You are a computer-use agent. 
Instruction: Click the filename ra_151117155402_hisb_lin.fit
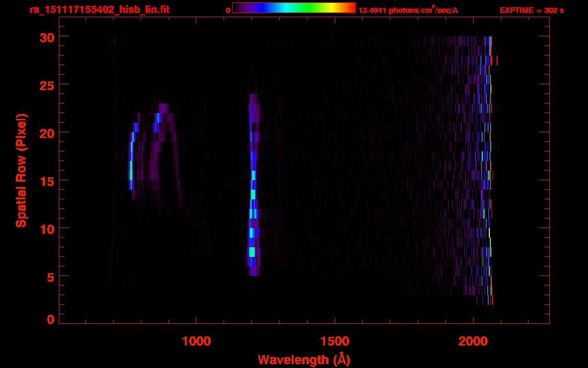[x=99, y=9]
